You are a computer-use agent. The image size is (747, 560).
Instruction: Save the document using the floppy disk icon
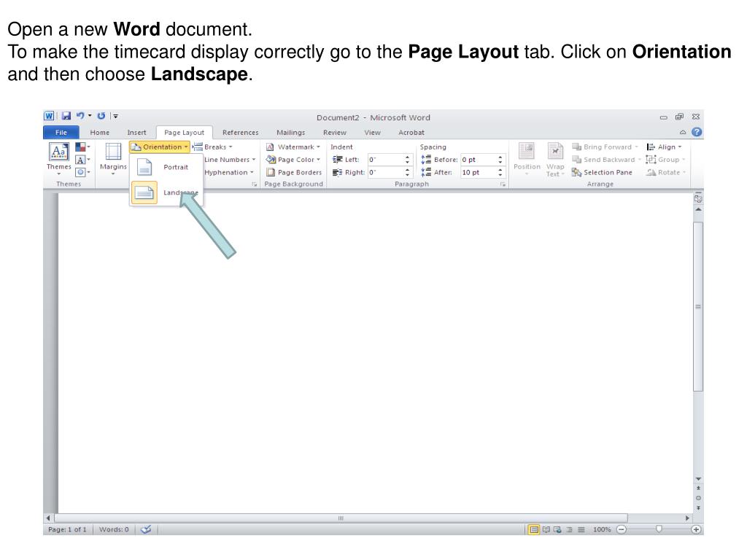[x=66, y=116]
